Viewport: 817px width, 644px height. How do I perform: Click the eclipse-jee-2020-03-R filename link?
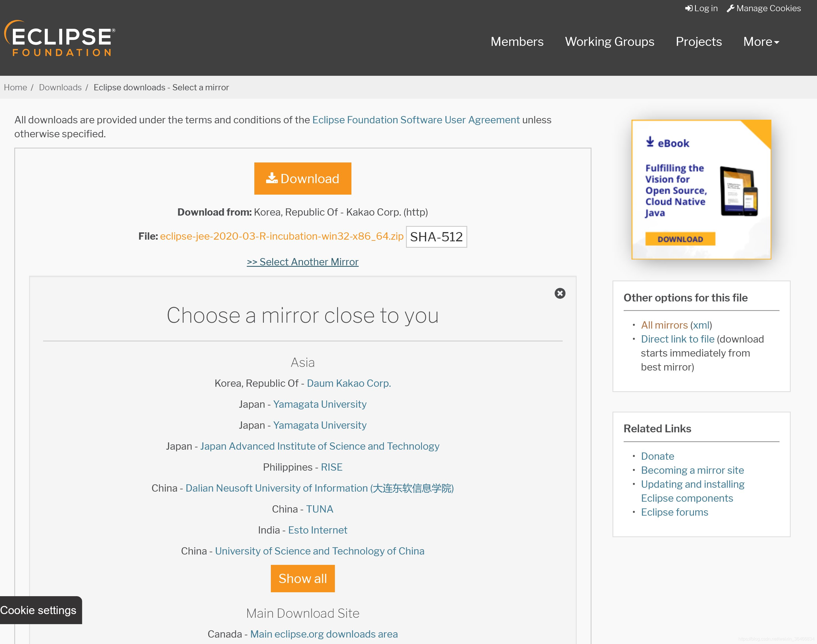pyautogui.click(x=281, y=237)
